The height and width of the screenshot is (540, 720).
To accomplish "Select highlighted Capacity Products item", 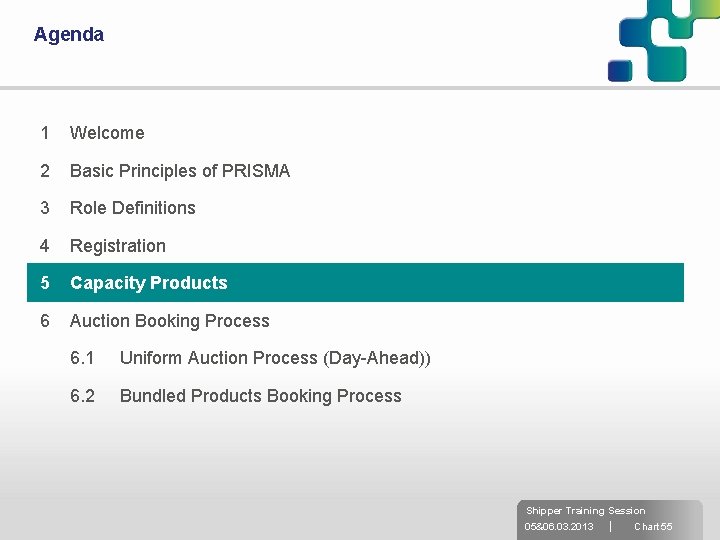I will [149, 283].
